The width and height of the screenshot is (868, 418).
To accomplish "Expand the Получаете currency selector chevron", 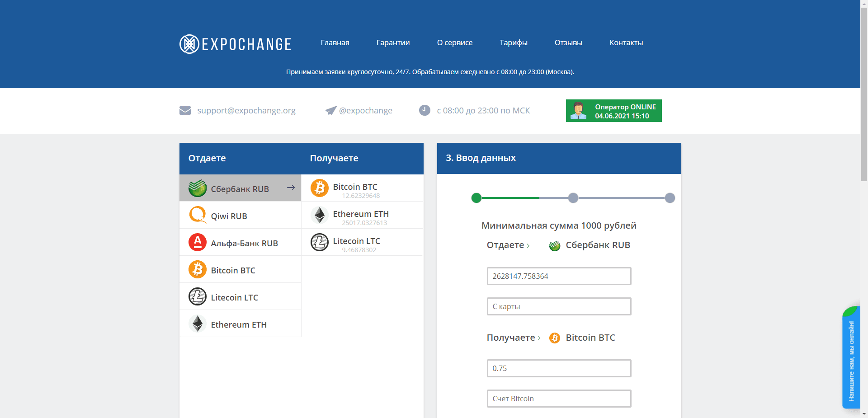I will (x=538, y=338).
